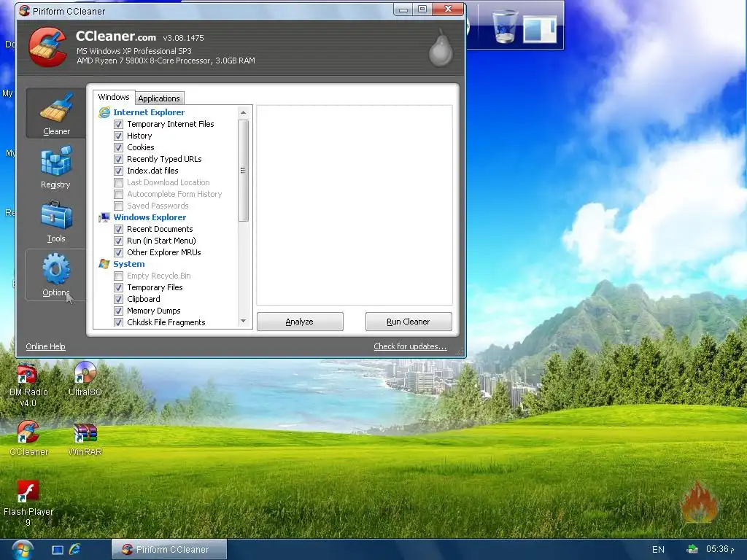This screenshot has width=747, height=560.
Task: Click the CCleaner title bar icon
Action: [x=24, y=10]
